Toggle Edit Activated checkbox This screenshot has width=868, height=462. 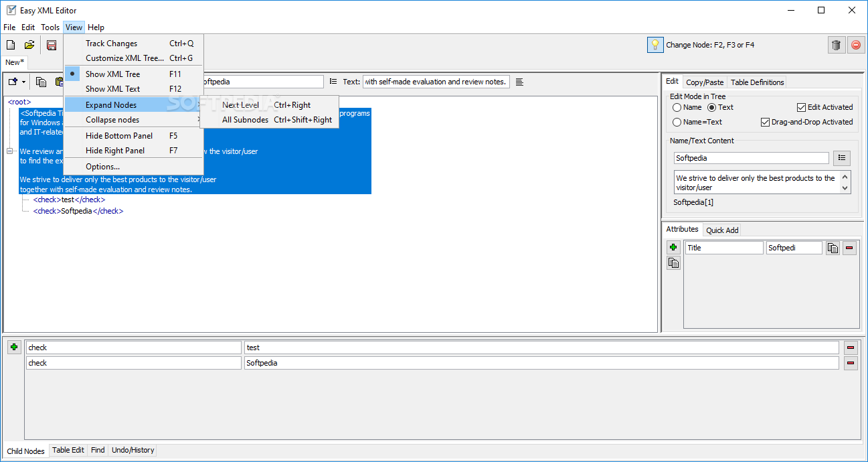click(802, 107)
